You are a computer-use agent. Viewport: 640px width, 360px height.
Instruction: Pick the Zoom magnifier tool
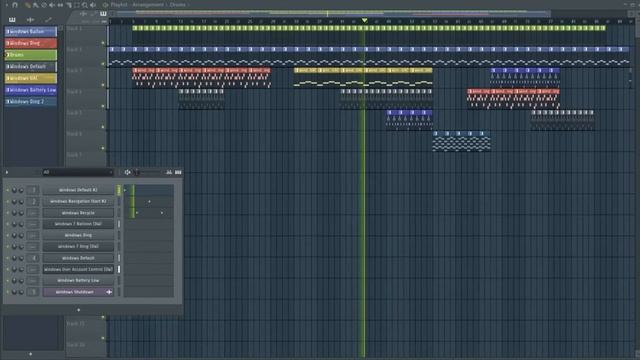84,5
